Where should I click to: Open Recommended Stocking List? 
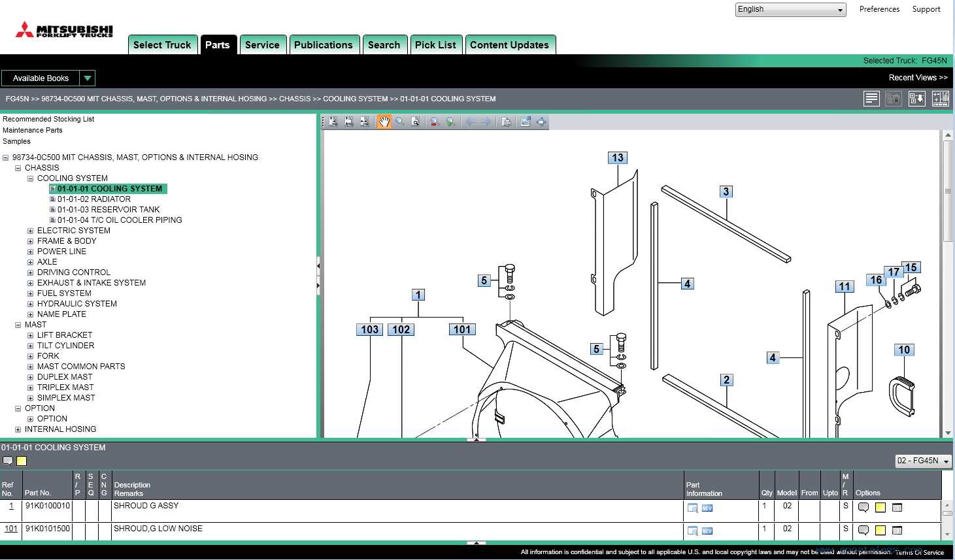coord(48,119)
